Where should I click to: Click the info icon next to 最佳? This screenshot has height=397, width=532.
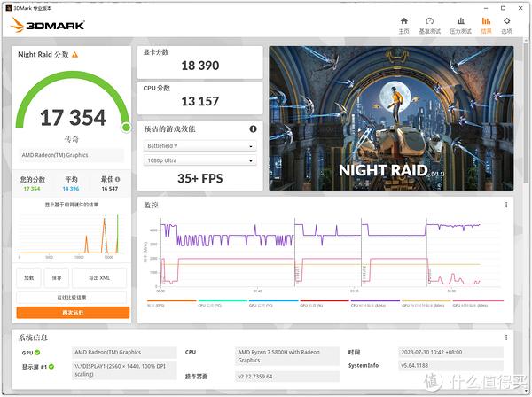pyautogui.click(x=118, y=179)
